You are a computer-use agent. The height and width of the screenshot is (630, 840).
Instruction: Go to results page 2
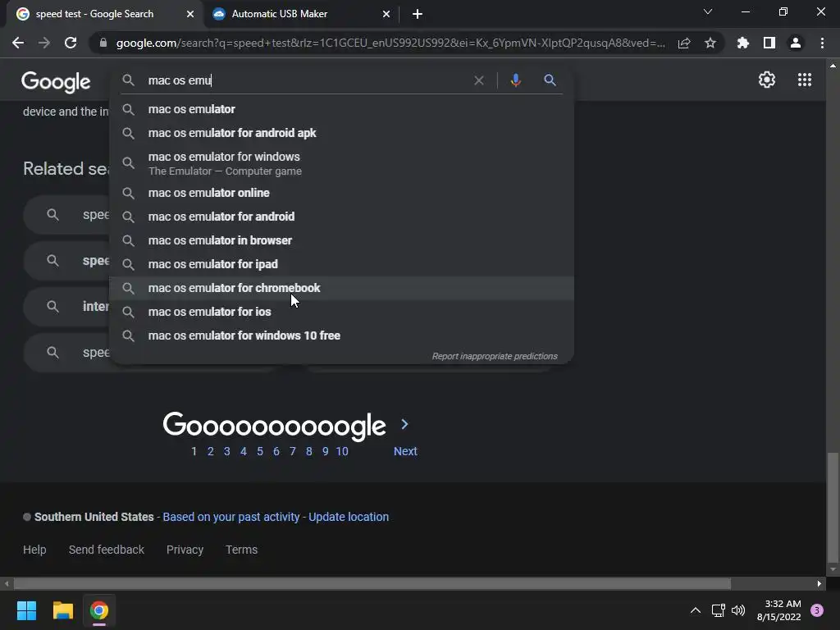(x=211, y=452)
